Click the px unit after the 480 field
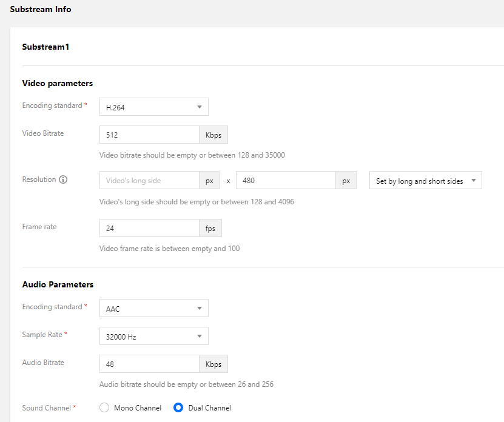Viewport: 504px width, 422px height. 346,181
